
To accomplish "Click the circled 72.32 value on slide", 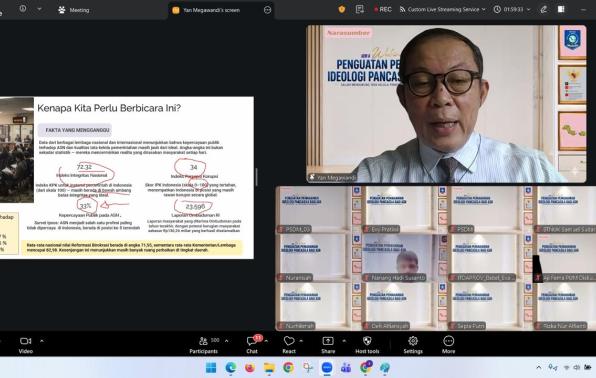I will tap(84, 167).
